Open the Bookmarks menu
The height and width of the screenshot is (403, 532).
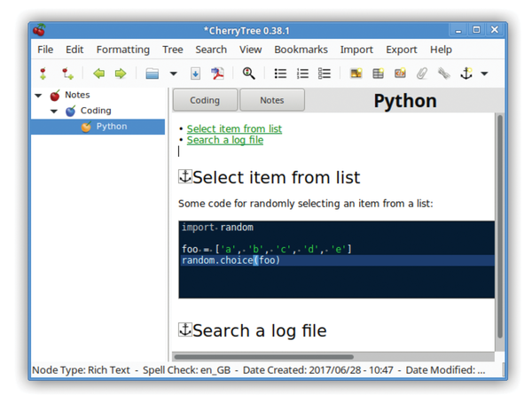click(x=301, y=50)
